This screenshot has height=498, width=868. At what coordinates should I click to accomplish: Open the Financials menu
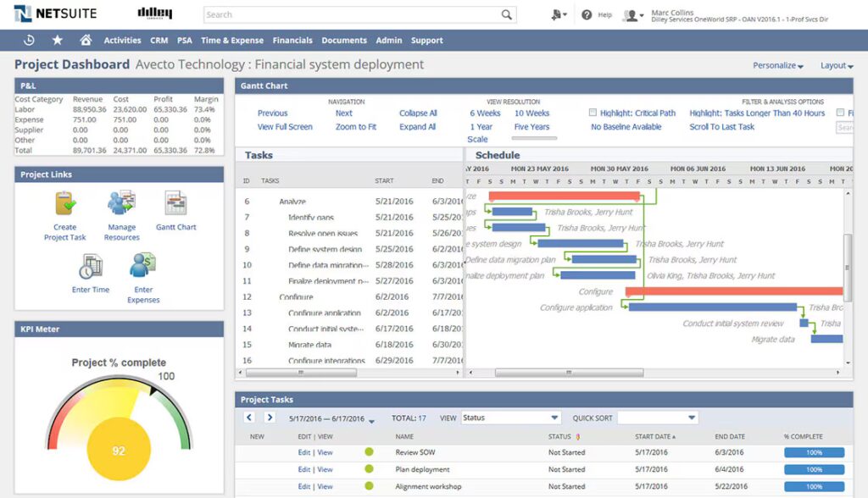point(292,40)
